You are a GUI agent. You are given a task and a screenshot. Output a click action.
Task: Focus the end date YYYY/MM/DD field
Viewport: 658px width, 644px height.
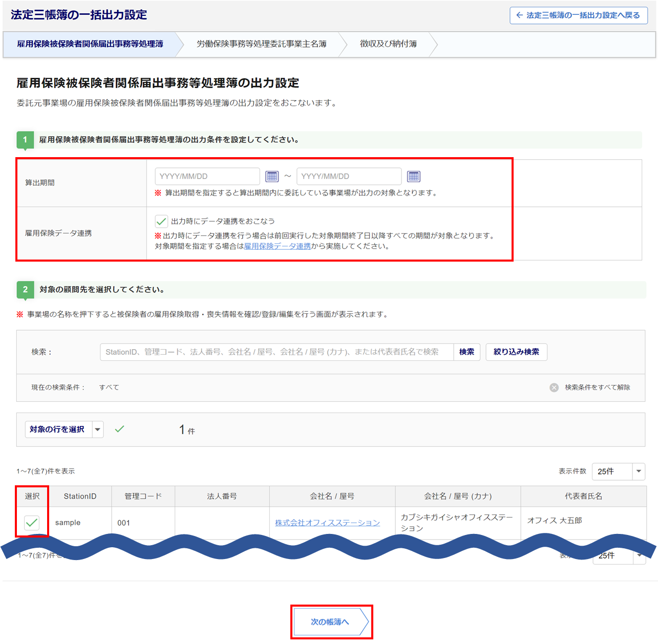[349, 177]
